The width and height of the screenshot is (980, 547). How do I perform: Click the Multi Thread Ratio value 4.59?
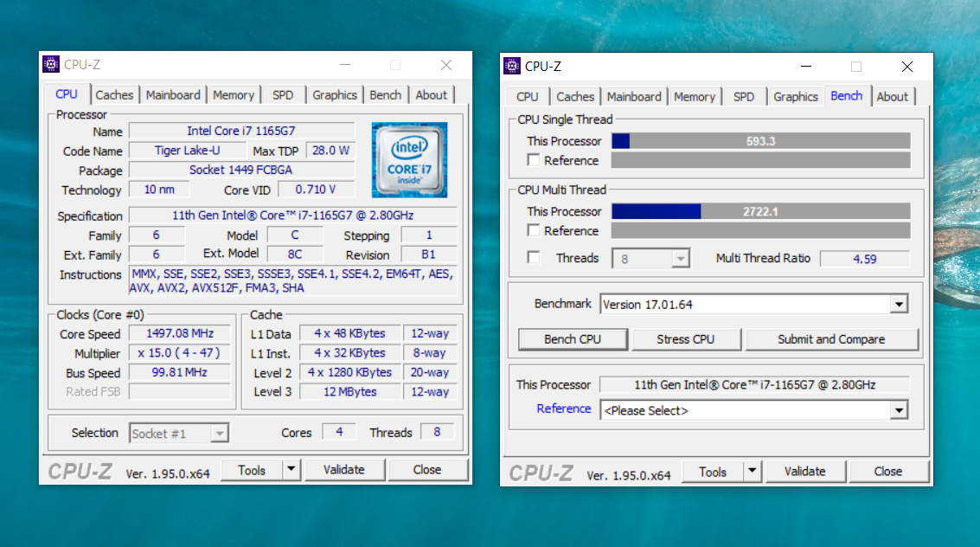point(865,259)
